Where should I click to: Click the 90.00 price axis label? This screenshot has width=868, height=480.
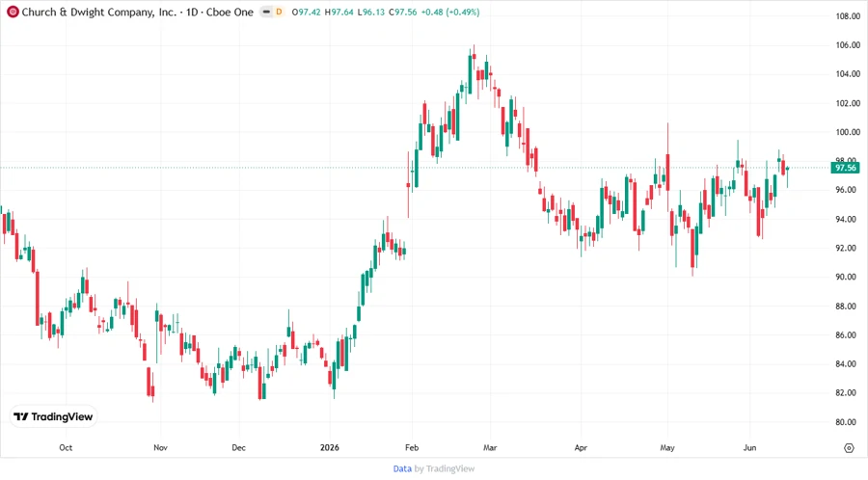pyautogui.click(x=848, y=277)
